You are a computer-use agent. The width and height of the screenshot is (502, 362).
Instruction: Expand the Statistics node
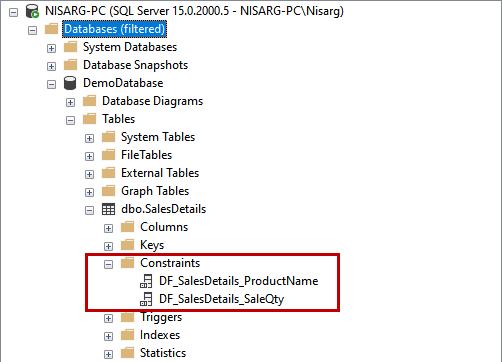click(108, 355)
